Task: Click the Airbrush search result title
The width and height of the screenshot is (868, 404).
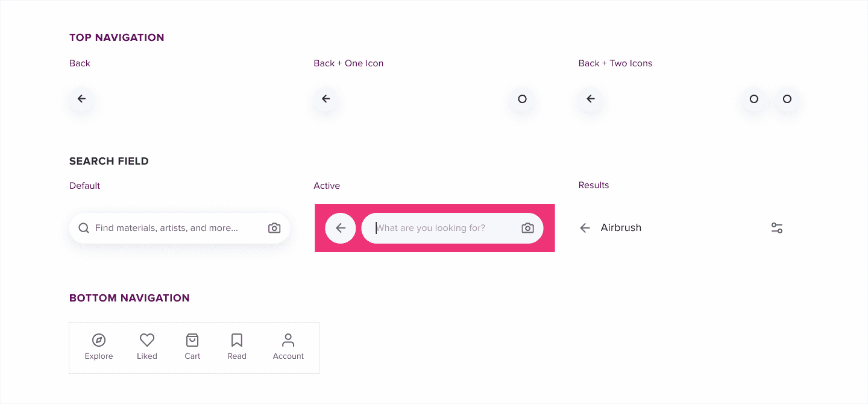Action: tap(621, 228)
